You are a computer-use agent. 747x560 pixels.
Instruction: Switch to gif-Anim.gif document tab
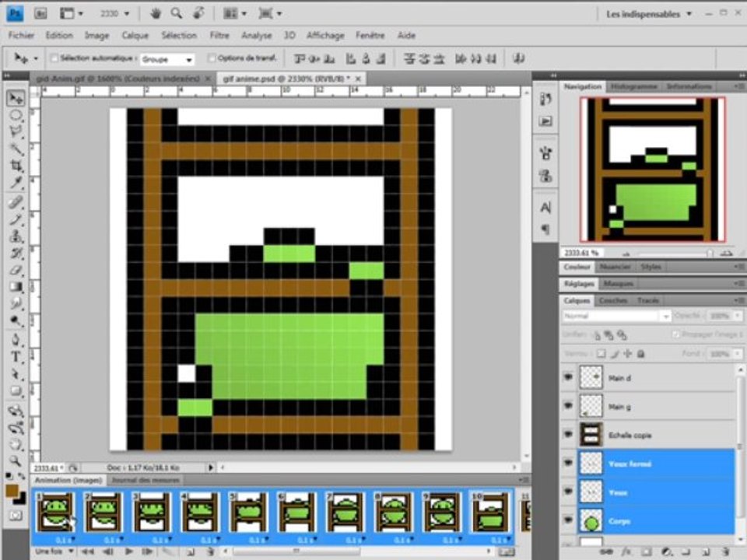click(x=117, y=79)
